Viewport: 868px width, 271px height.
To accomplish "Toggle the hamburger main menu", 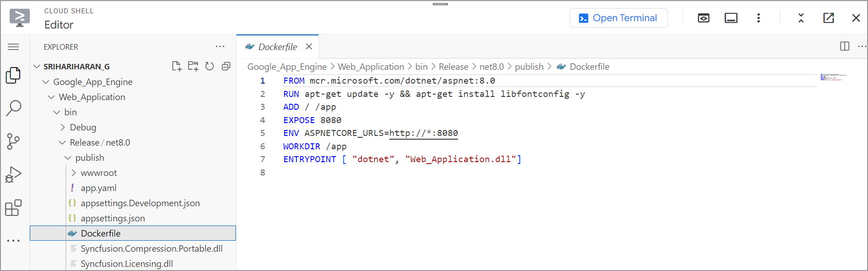I will coord(14,47).
